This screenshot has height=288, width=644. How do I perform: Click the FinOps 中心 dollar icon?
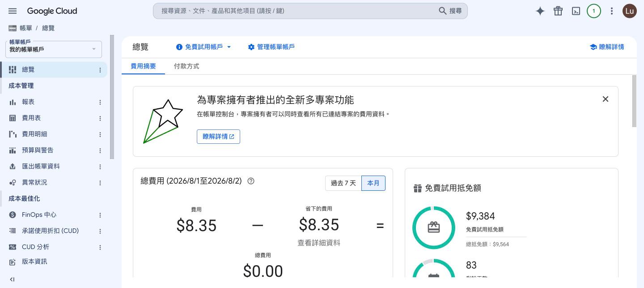[13, 215]
